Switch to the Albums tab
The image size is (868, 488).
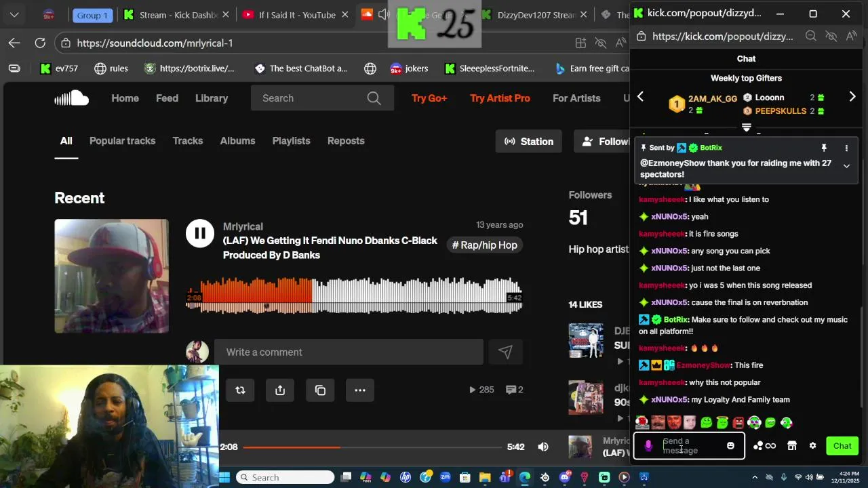click(x=237, y=141)
